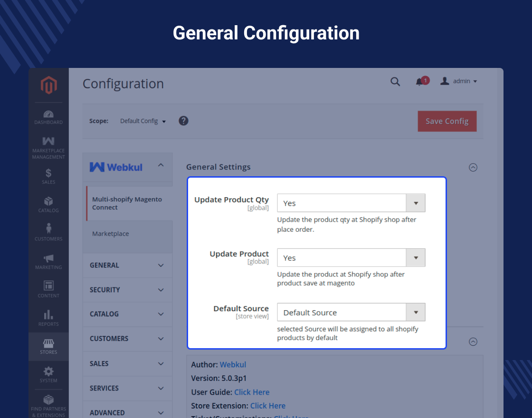Collapse the General Settings section
The width and height of the screenshot is (532, 418).
pos(473,167)
